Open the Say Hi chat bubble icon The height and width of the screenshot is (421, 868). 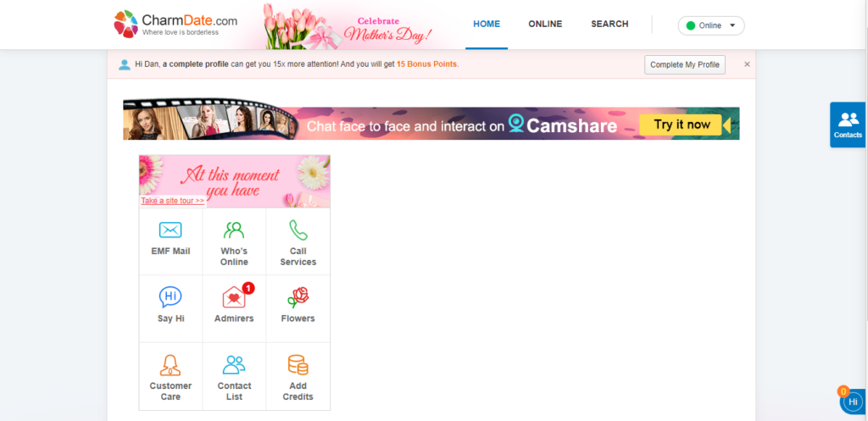point(170,297)
